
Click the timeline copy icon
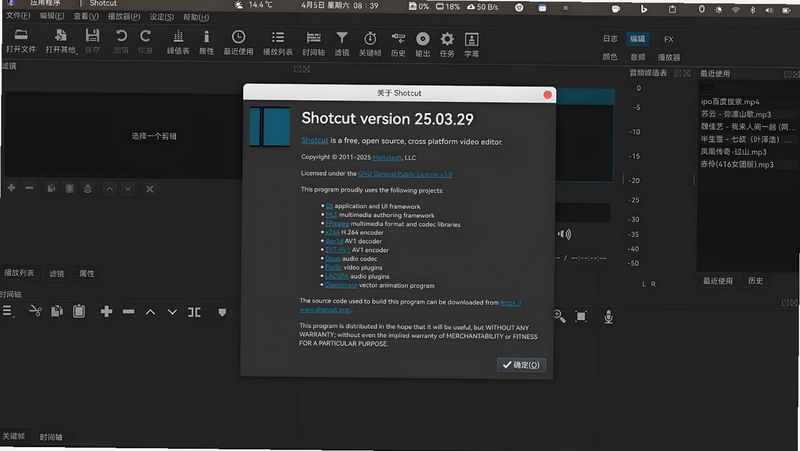point(57,311)
